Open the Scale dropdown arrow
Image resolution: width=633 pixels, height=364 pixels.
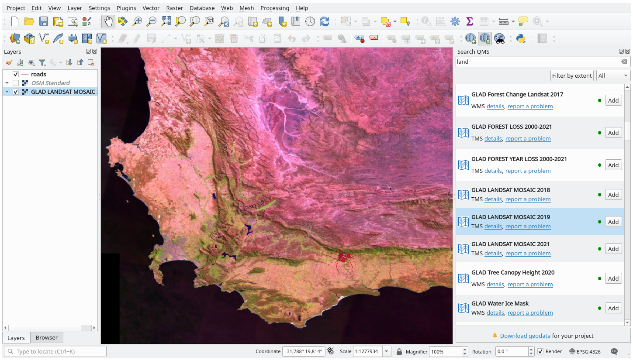pyautogui.click(x=387, y=351)
